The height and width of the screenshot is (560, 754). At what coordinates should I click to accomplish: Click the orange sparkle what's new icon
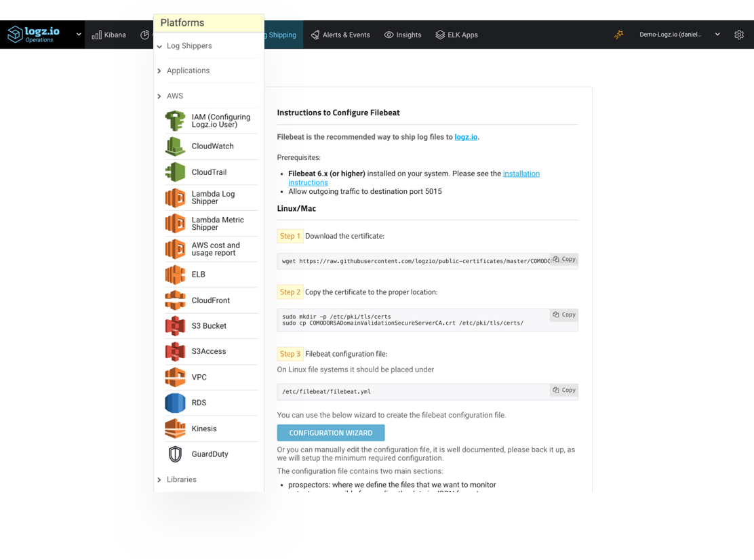coord(619,34)
